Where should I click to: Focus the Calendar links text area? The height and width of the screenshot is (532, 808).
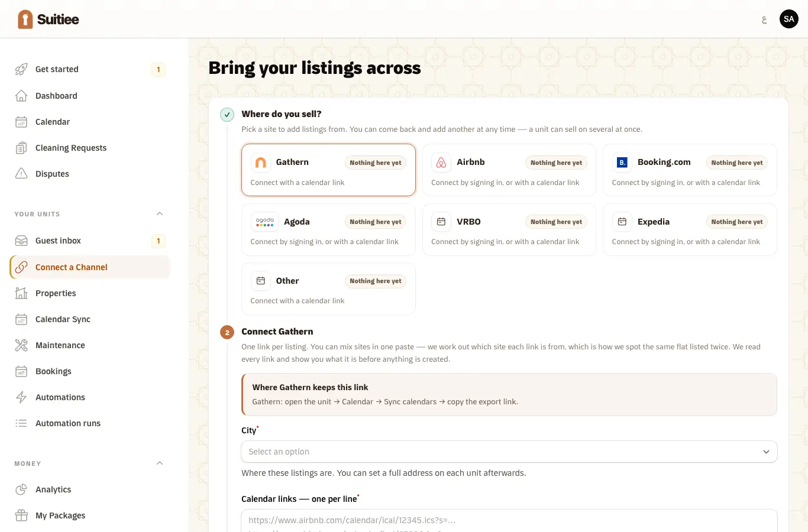(x=509, y=521)
